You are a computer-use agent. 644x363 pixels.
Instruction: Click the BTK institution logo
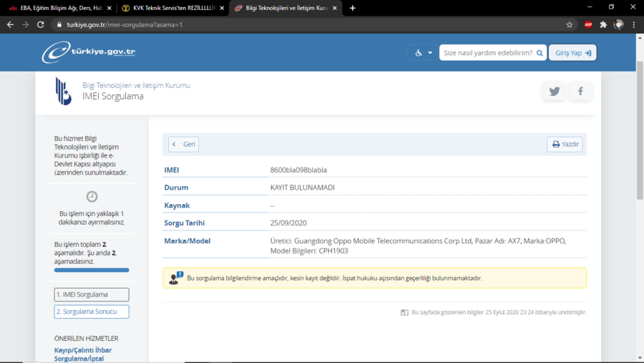(x=63, y=91)
